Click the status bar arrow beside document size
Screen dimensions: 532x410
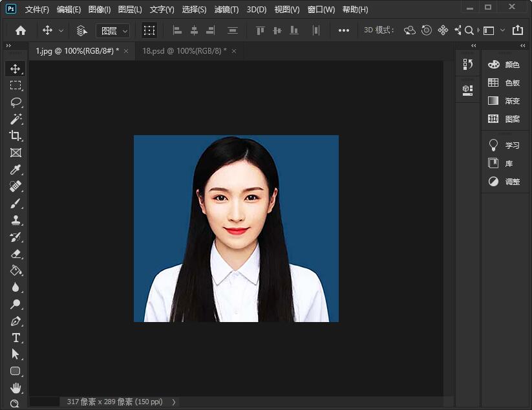coord(173,402)
